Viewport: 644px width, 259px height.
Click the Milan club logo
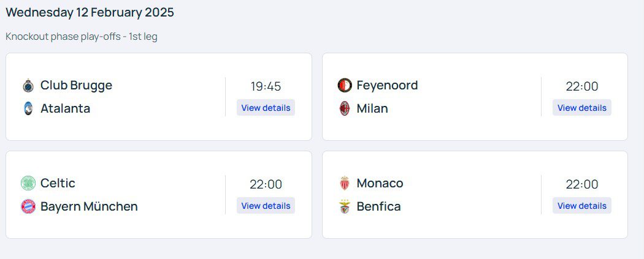pos(345,108)
